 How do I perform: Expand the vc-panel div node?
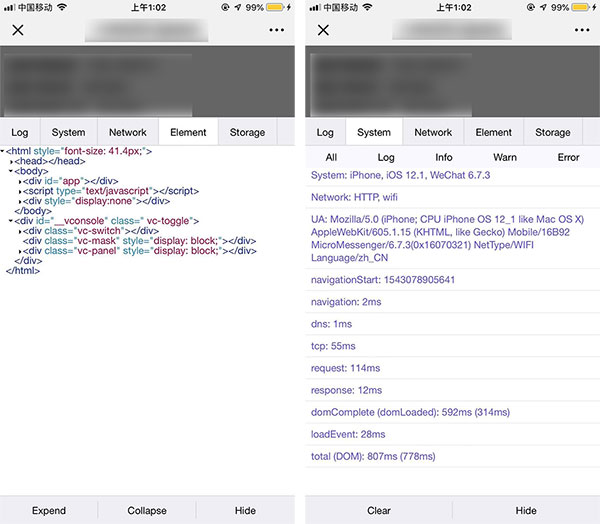click(20, 251)
